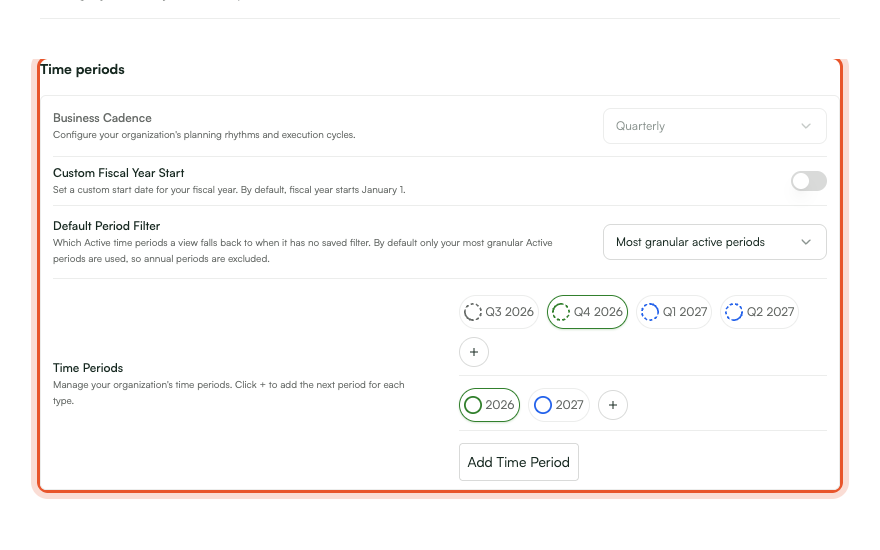Click the 'Manage your organization's time periods' description

tap(228, 393)
